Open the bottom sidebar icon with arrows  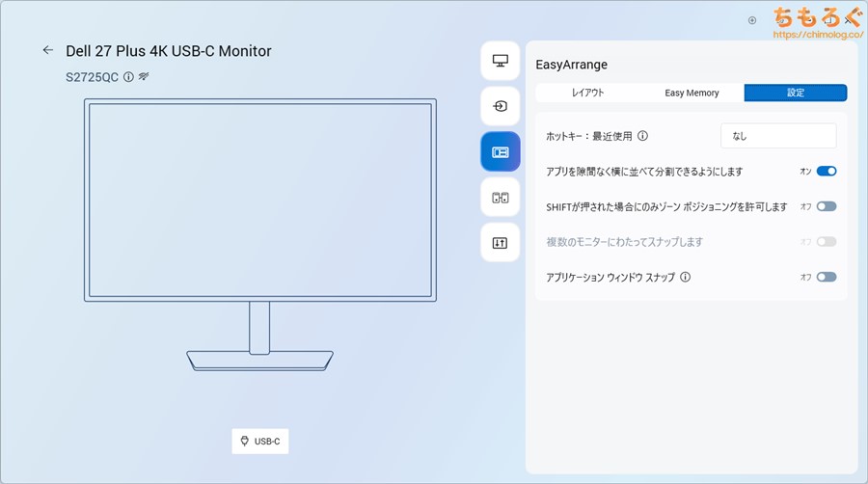pos(500,243)
